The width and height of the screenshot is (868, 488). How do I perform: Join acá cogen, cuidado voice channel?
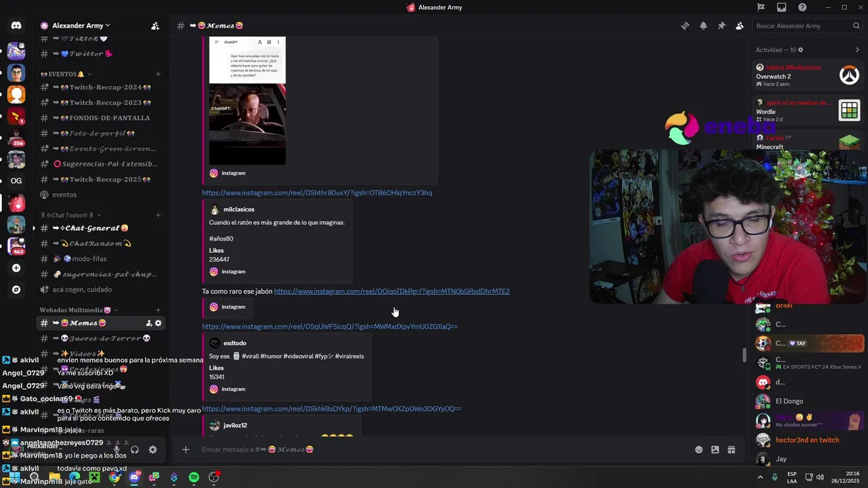click(100, 289)
